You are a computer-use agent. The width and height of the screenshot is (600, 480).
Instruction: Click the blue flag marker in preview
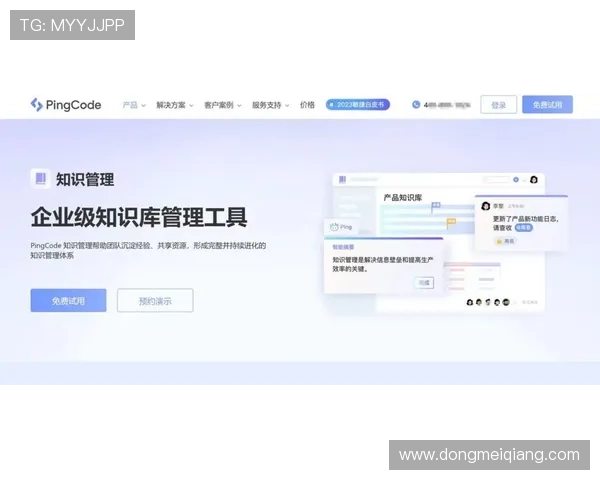(x=436, y=206)
